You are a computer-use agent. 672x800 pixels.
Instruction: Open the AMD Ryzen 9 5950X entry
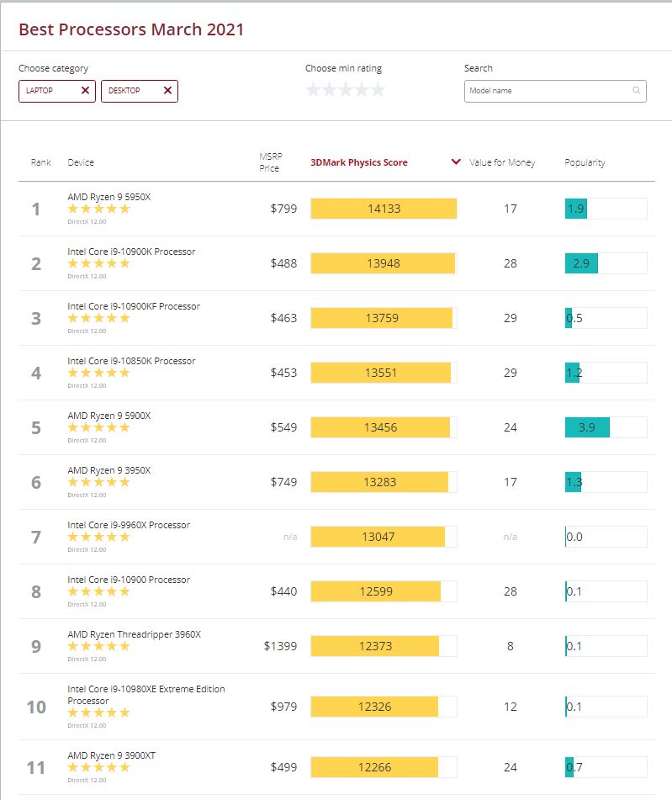click(109, 197)
